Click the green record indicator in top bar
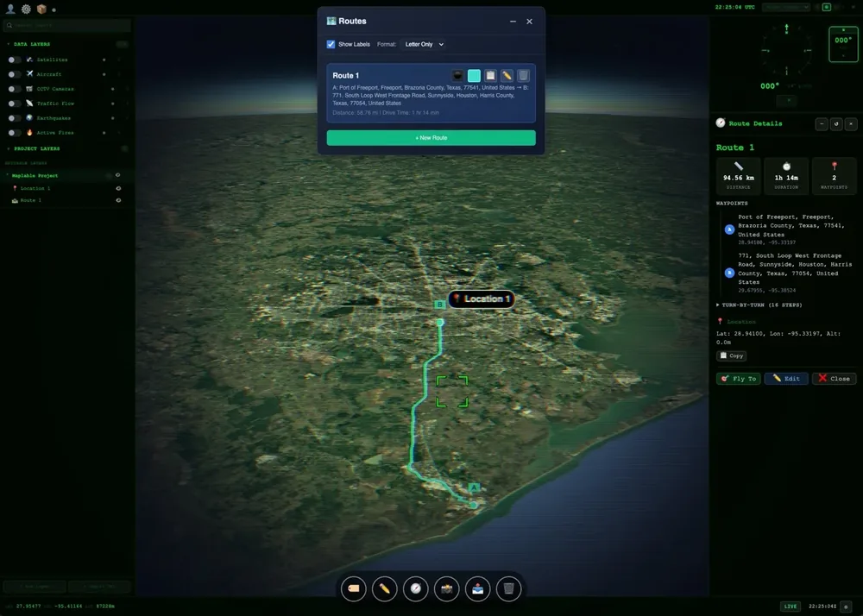The width and height of the screenshot is (863, 616). pos(827,7)
